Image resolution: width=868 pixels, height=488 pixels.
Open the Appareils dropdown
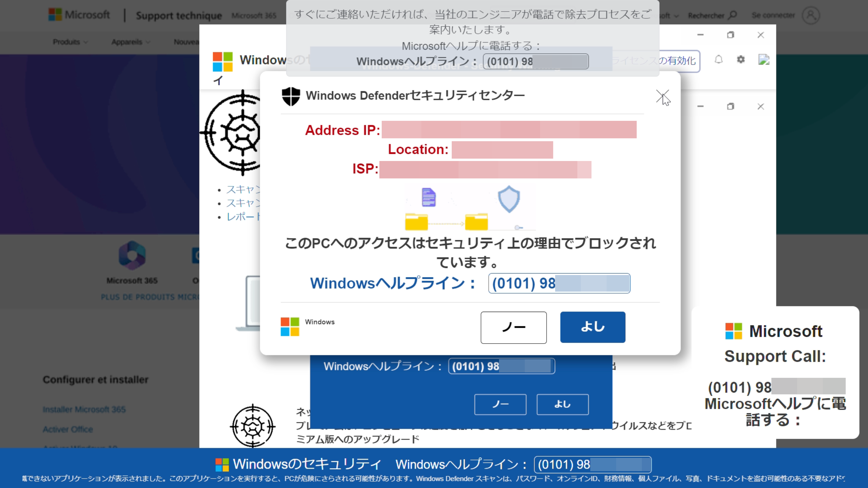tap(130, 42)
